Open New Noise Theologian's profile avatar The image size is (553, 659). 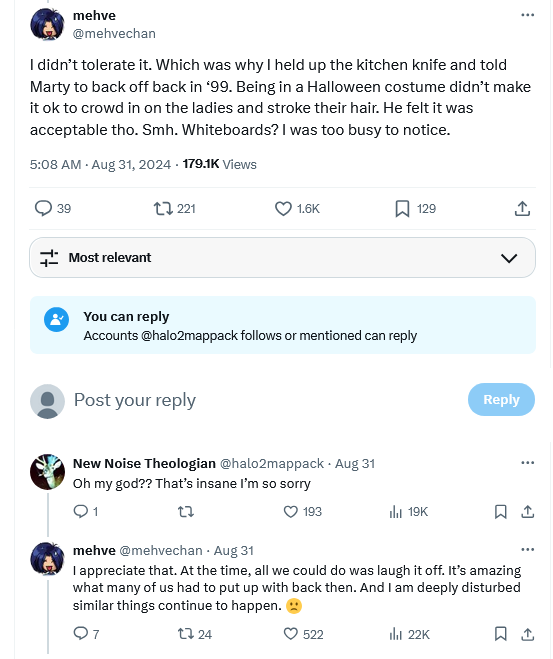[x=47, y=472]
